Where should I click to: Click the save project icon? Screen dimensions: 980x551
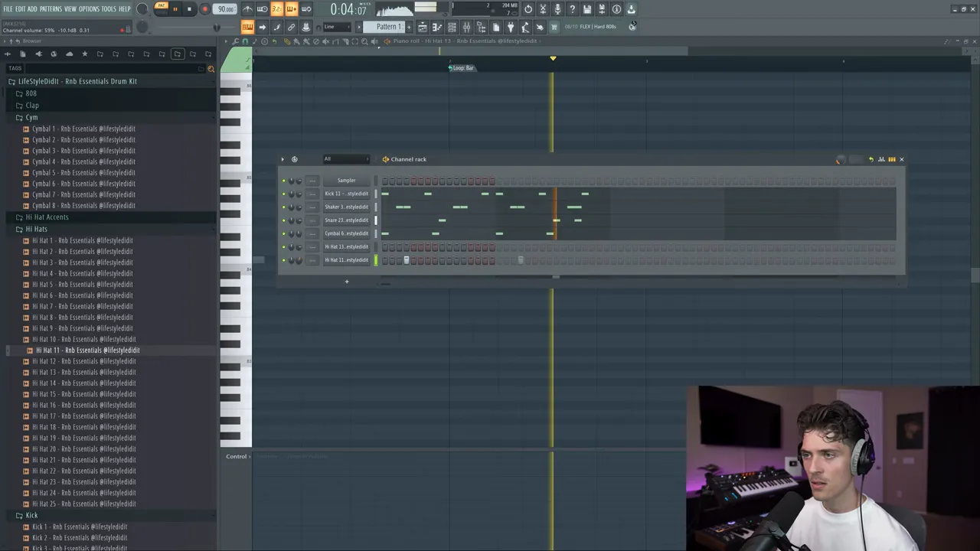(586, 9)
